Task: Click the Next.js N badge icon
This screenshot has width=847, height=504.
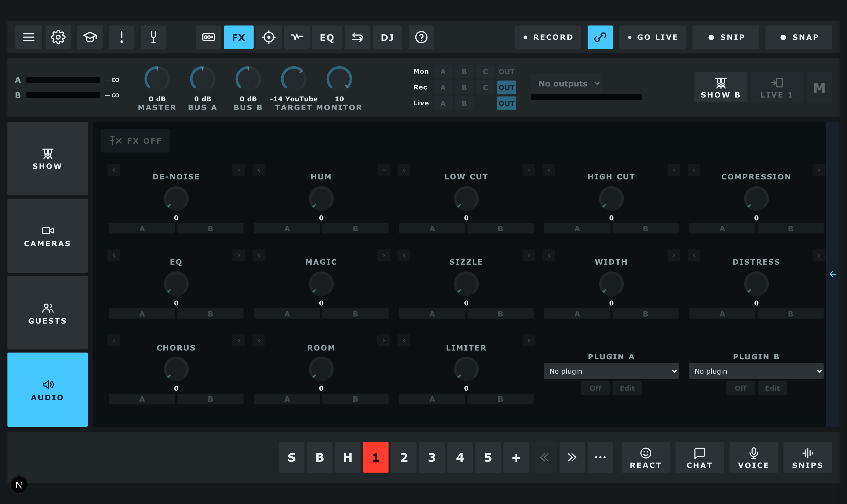Action: coord(19,485)
